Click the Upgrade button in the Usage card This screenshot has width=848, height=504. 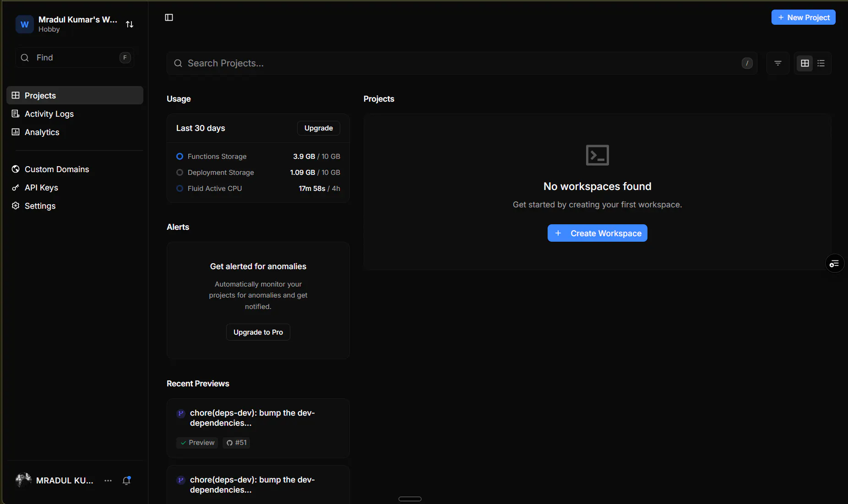click(x=319, y=128)
